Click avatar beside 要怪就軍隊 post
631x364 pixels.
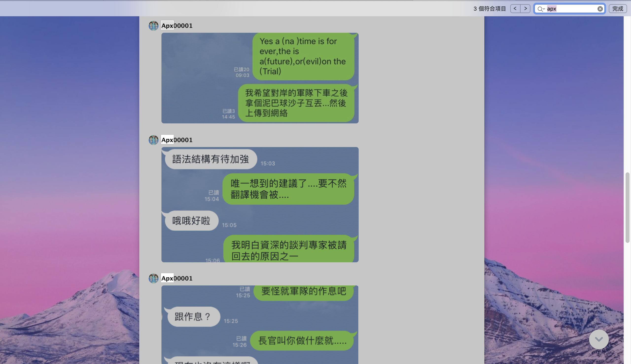tap(153, 278)
